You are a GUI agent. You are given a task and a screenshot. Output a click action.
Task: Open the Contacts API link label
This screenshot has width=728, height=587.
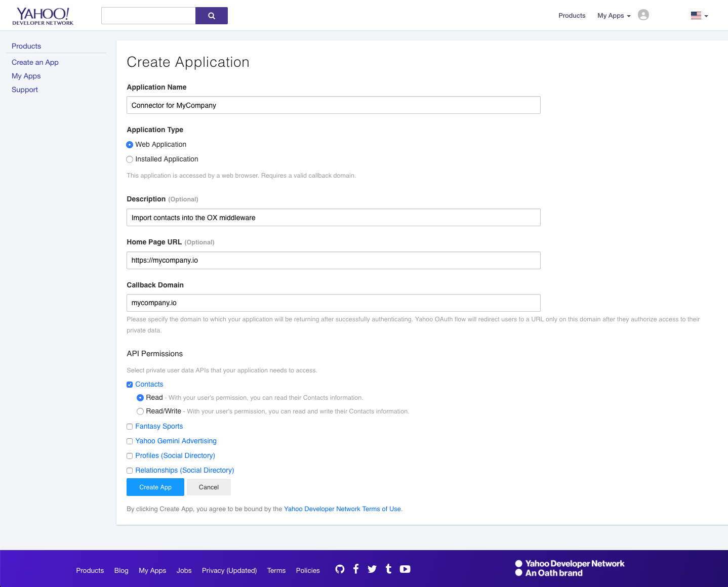(x=149, y=385)
